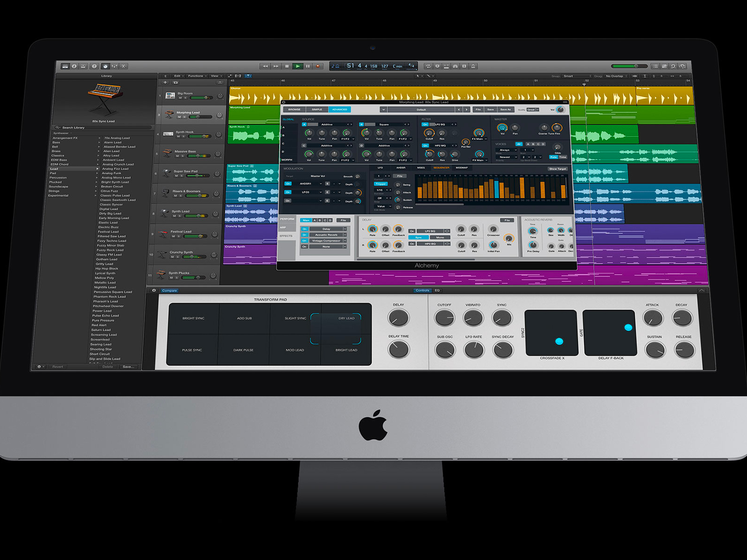Solo the Festival Lead track
This screenshot has height=560, width=747.
178,236
